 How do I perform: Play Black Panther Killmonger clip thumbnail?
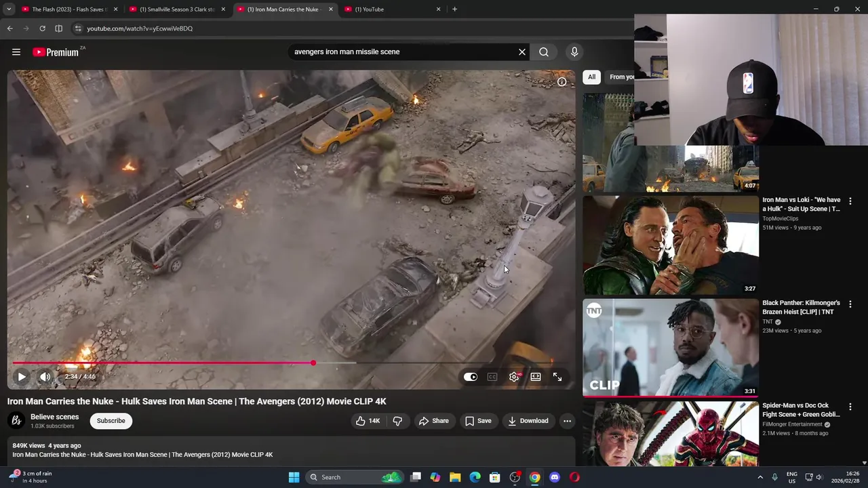pyautogui.click(x=671, y=348)
